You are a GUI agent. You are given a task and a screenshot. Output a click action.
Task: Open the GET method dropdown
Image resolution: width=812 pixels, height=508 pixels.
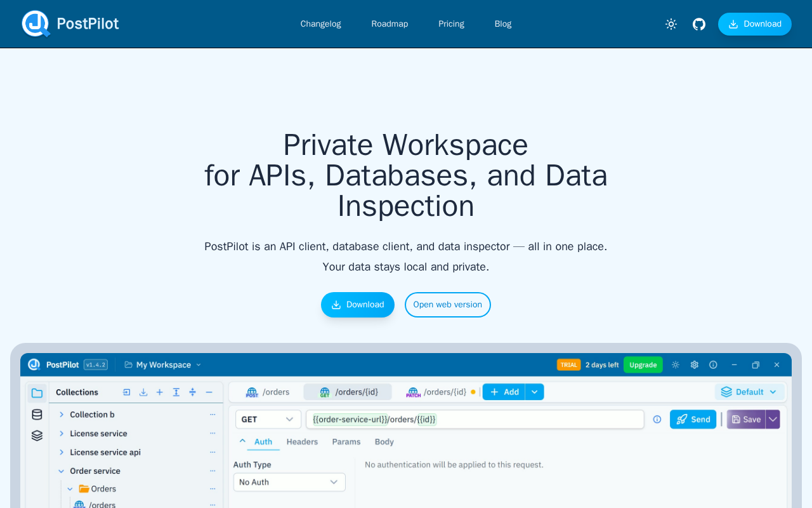click(x=268, y=420)
